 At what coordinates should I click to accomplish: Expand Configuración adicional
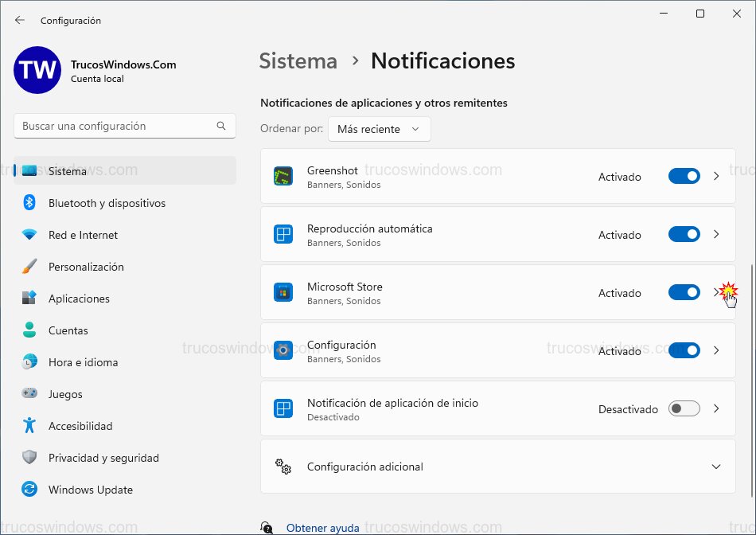[717, 467]
